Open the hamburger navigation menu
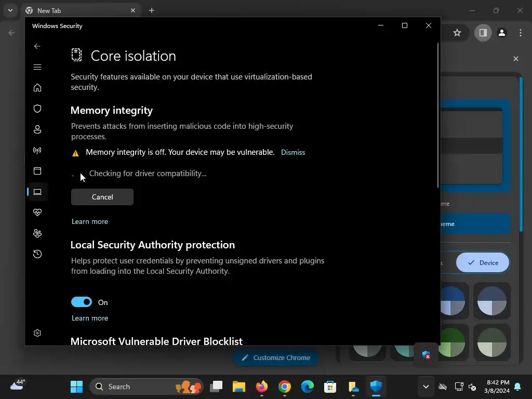Image resolution: width=532 pixels, height=399 pixels. [37, 67]
